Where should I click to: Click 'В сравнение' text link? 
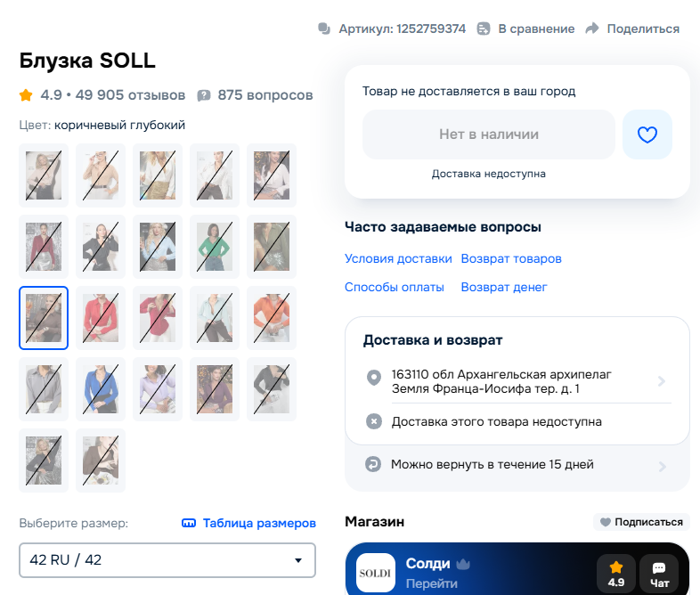(536, 29)
